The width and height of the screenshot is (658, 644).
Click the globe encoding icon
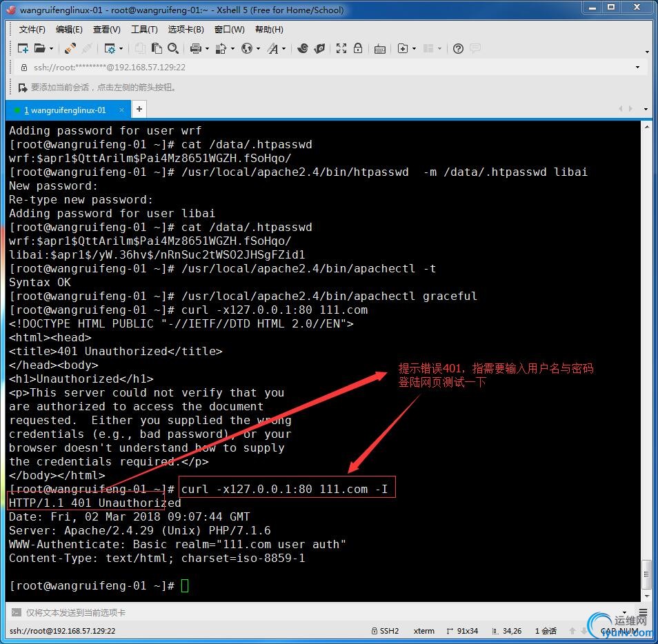pyautogui.click(x=247, y=49)
